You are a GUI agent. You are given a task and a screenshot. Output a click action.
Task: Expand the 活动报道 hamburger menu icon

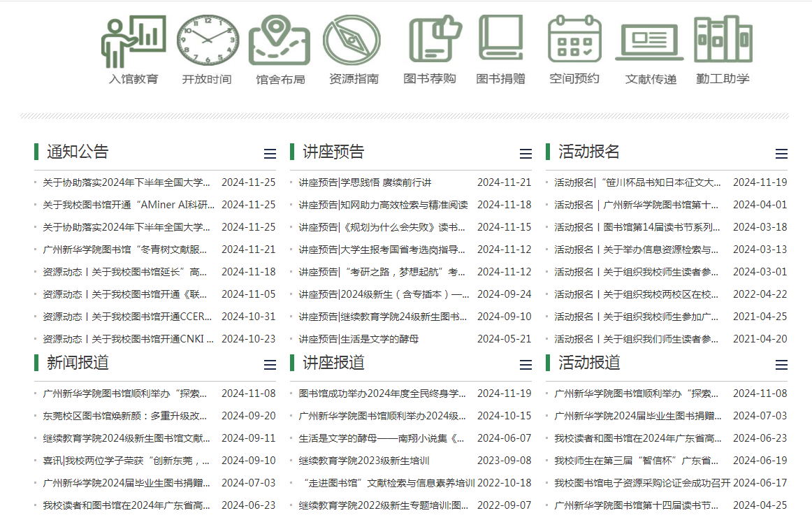click(x=781, y=365)
